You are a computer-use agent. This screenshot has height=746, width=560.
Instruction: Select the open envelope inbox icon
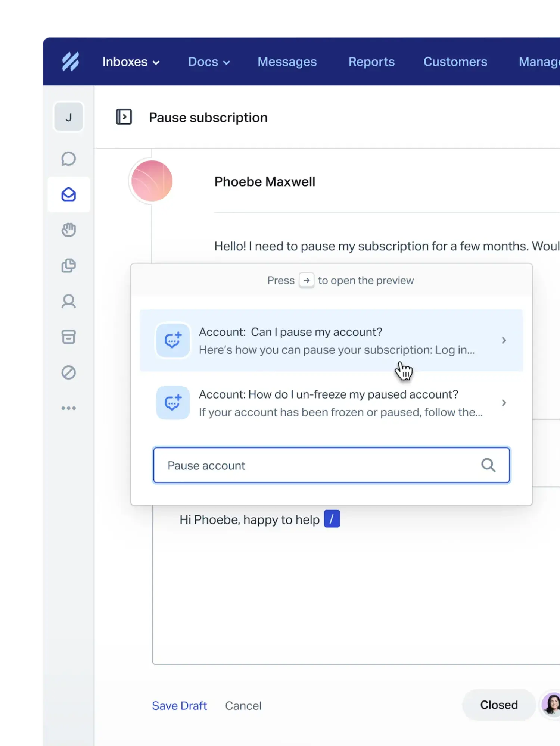(69, 194)
